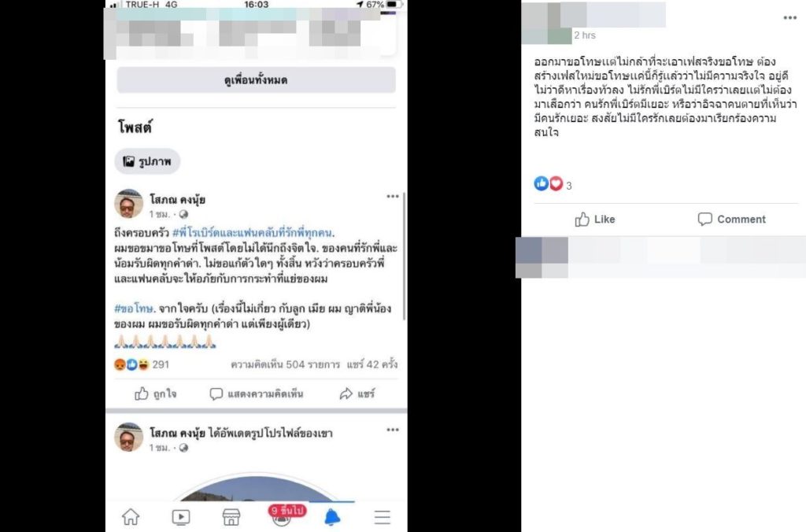Viewport: 806px width, 532px height.
Task: Open three-dot menu of right-side 2 hrs post
Action: [790, 18]
